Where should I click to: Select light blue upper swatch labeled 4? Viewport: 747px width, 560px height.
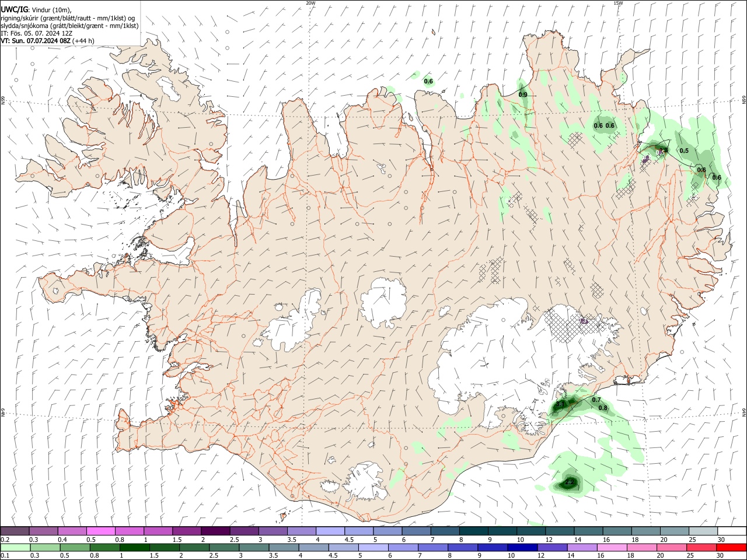point(330,531)
